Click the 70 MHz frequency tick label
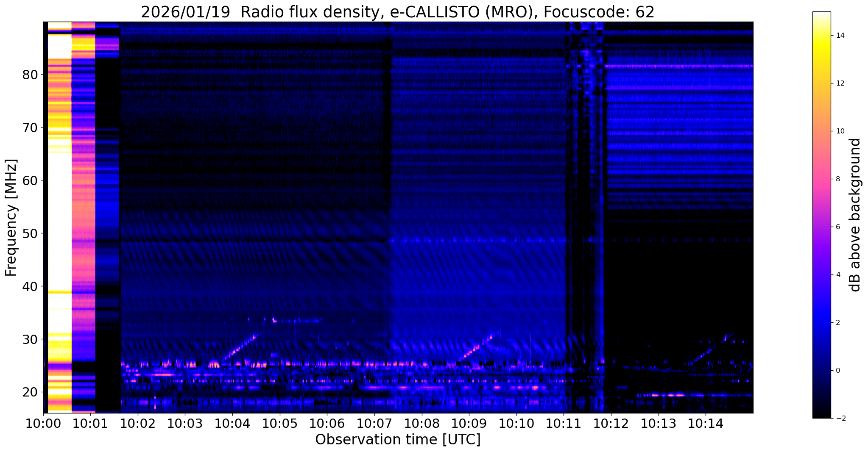 point(30,128)
